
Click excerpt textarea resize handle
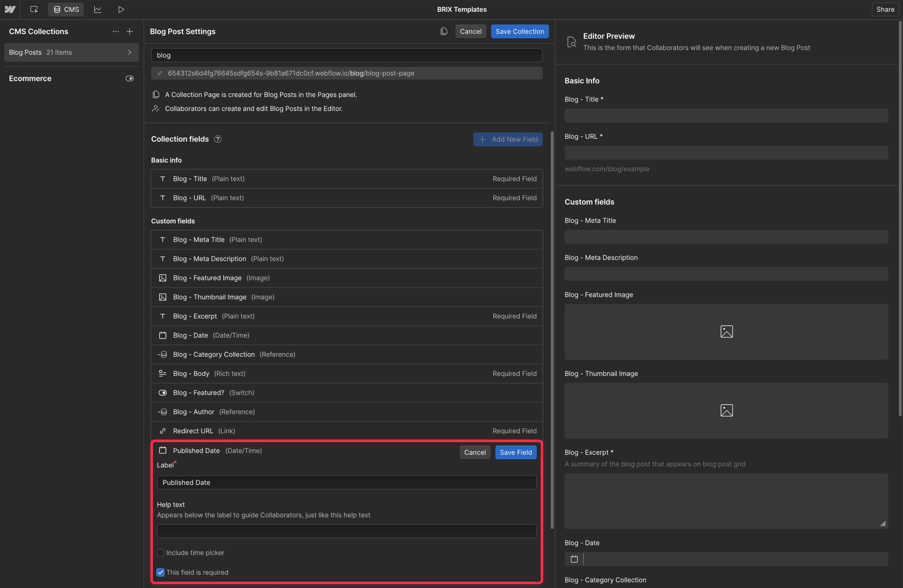[x=883, y=524]
